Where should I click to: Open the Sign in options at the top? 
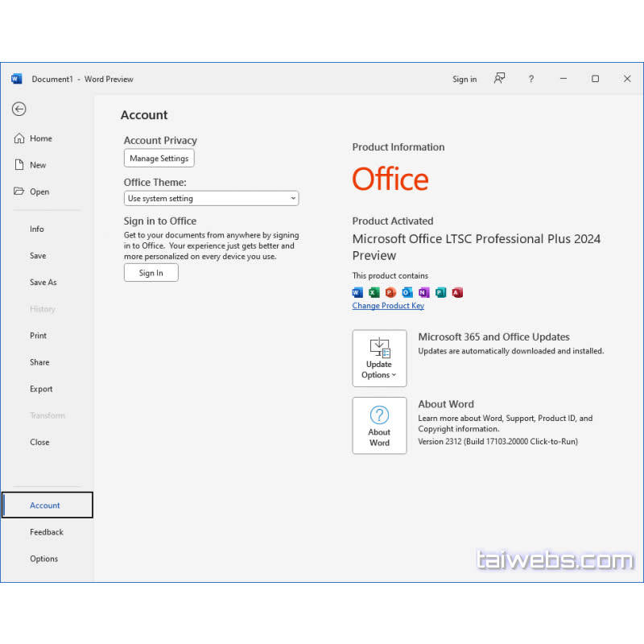pos(464,79)
